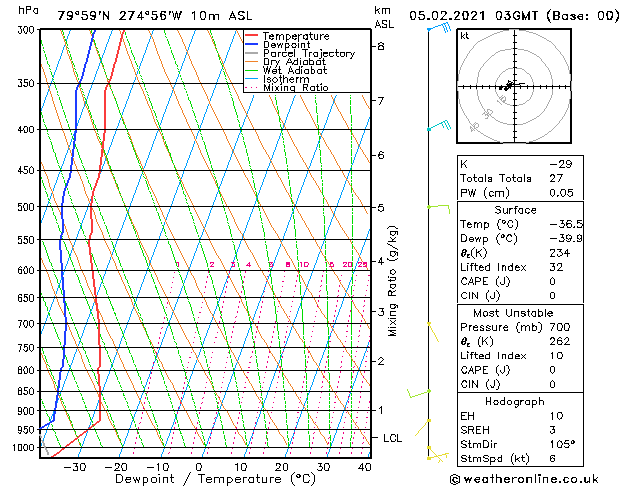Select the "Temperature" legend entry
This screenshot has width=629, height=486.
click(296, 36)
